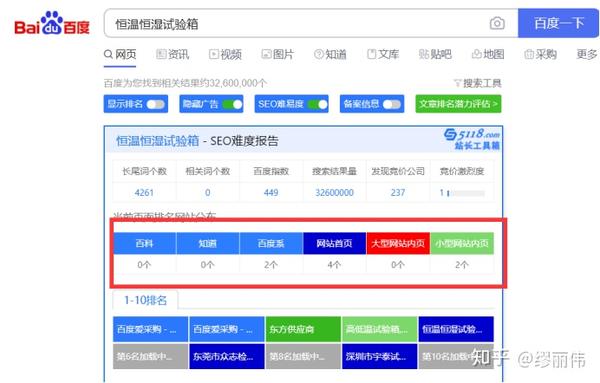Click bidding companies count 237
This screenshot has width=600, height=383.
tap(398, 192)
